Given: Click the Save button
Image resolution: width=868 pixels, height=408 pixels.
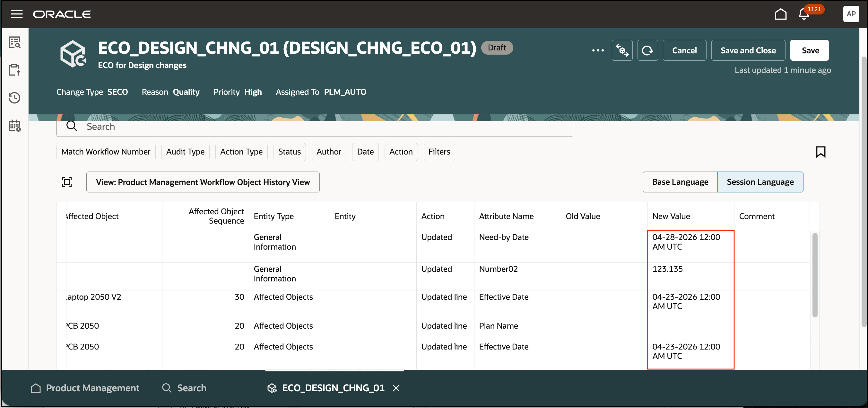Looking at the screenshot, I should coord(810,50).
